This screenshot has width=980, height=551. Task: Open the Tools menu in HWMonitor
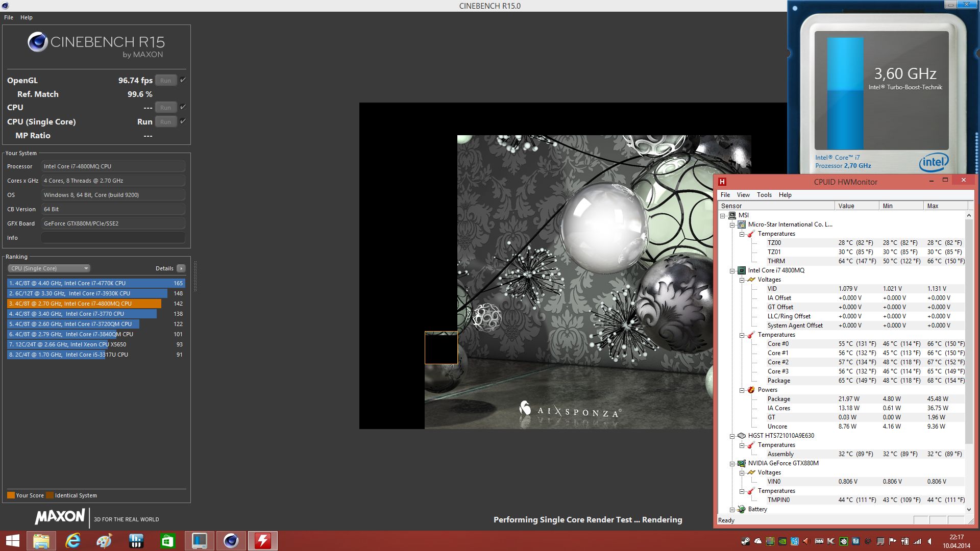[764, 195]
